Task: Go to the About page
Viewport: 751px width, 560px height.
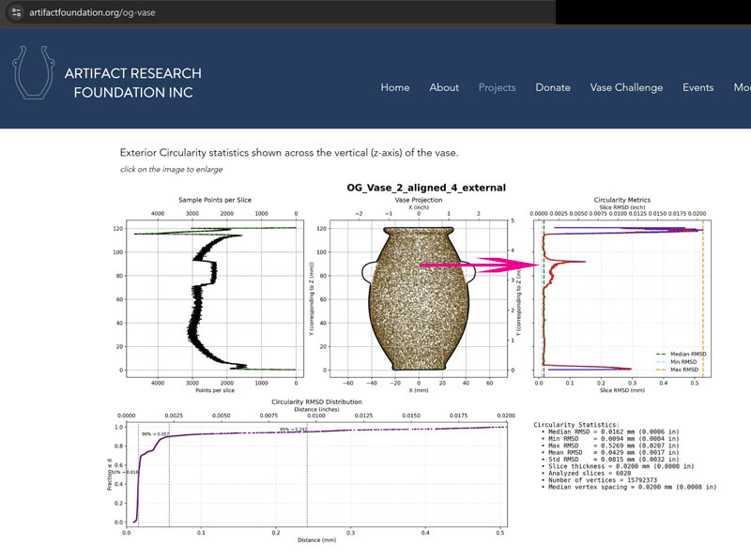Action: [444, 87]
